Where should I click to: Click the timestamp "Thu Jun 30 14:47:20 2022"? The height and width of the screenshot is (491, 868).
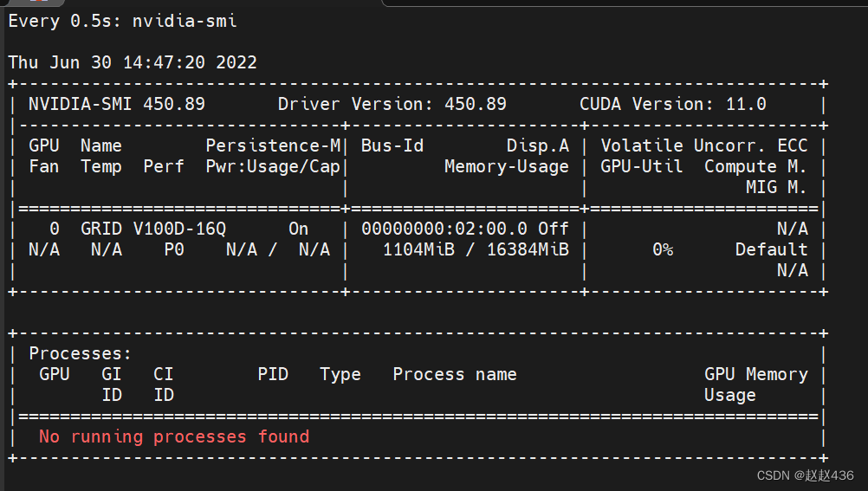[x=133, y=62]
